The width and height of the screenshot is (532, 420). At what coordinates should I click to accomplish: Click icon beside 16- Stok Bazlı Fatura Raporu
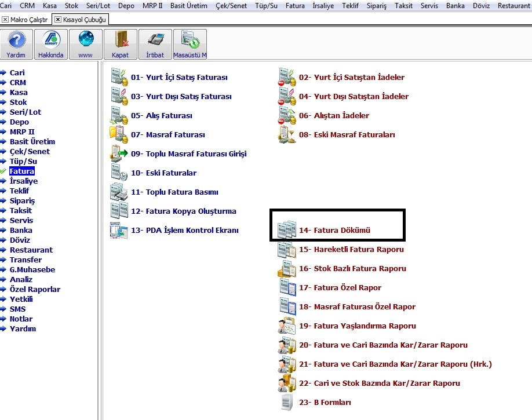[287, 268]
